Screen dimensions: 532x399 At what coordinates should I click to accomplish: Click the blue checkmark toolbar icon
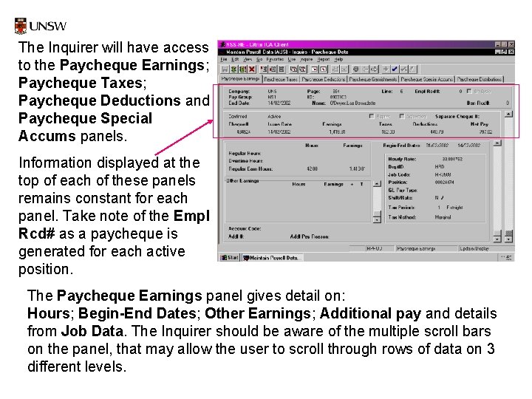point(395,69)
